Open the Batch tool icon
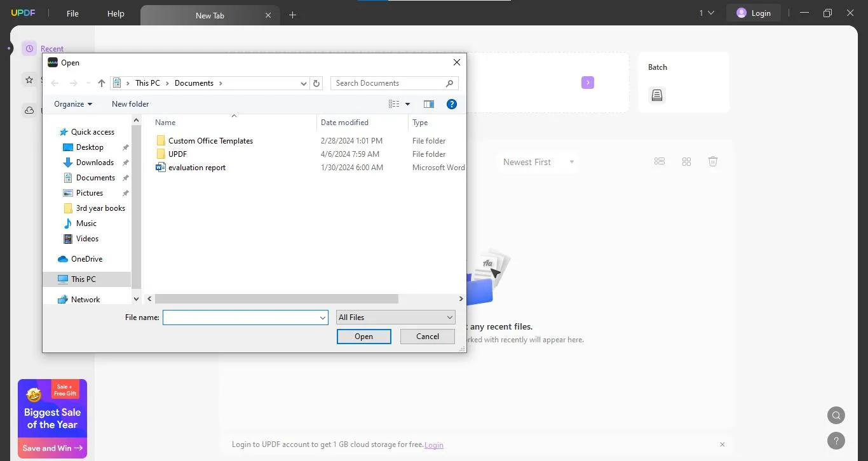Image resolution: width=868 pixels, height=461 pixels. pyautogui.click(x=657, y=95)
